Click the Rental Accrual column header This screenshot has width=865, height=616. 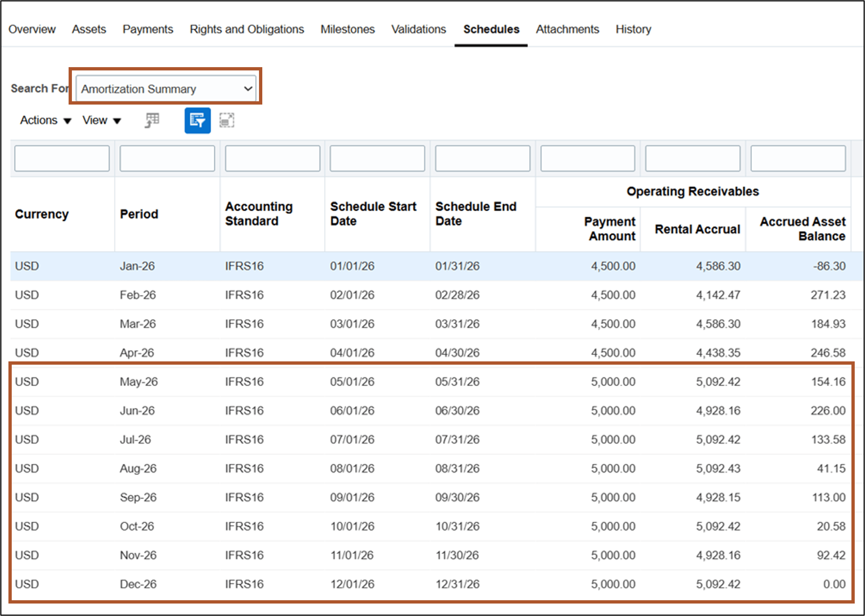[697, 229]
